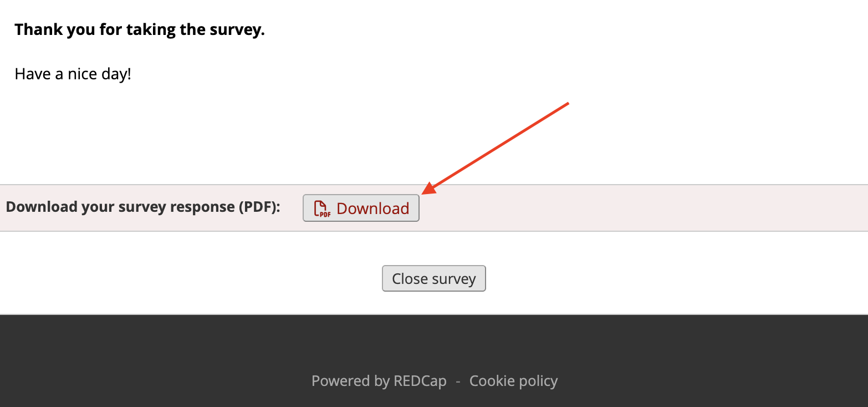Click the Close survey button
Image resolution: width=868 pixels, height=407 pixels.
tap(433, 278)
